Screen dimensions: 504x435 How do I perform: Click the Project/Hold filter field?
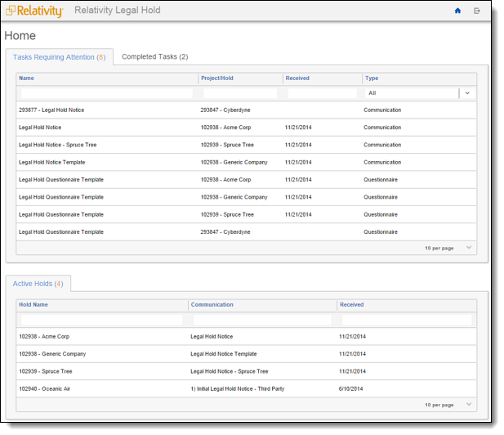pos(240,93)
